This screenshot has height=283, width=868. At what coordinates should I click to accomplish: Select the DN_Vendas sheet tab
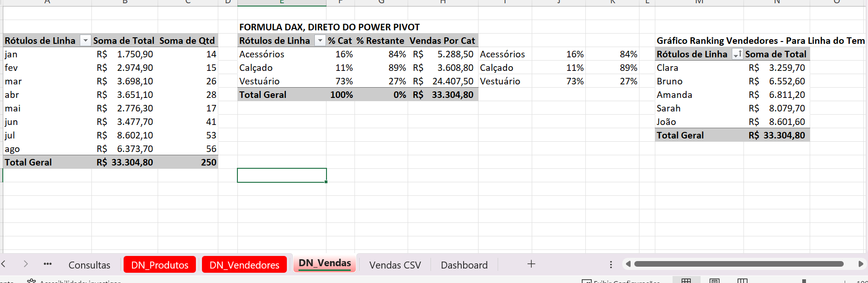(325, 263)
